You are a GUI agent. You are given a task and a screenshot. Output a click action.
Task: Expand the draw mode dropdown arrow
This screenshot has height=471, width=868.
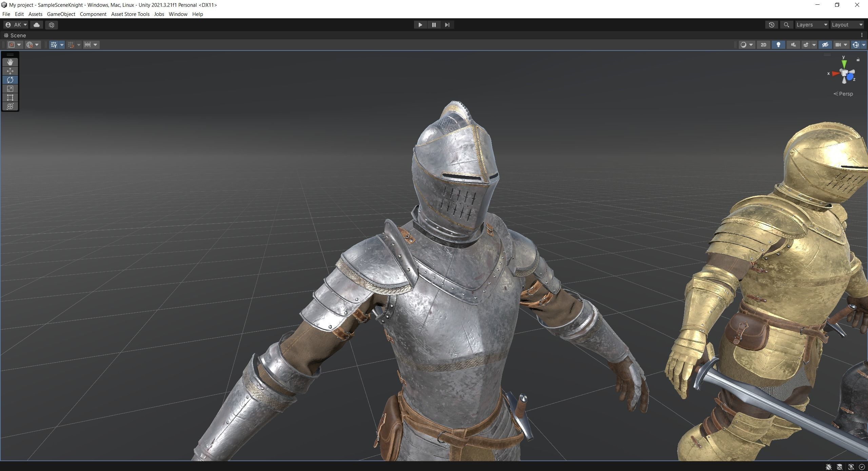[x=751, y=45]
